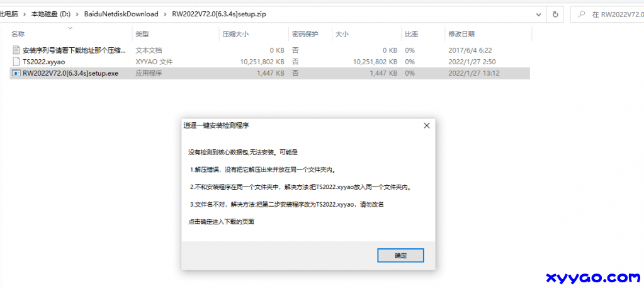Expand the chevron after 本地磁盘 (D:) in the path
The height and width of the screenshot is (288, 644).
coord(77,14)
